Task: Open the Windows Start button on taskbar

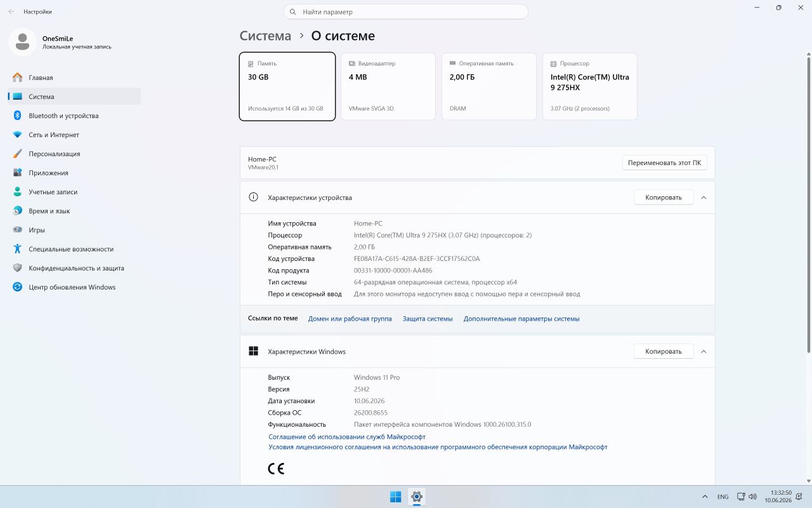Action: (x=395, y=497)
